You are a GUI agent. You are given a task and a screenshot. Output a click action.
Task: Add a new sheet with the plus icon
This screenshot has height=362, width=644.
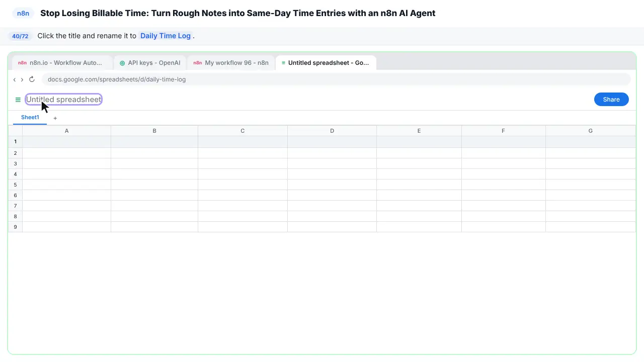click(55, 118)
